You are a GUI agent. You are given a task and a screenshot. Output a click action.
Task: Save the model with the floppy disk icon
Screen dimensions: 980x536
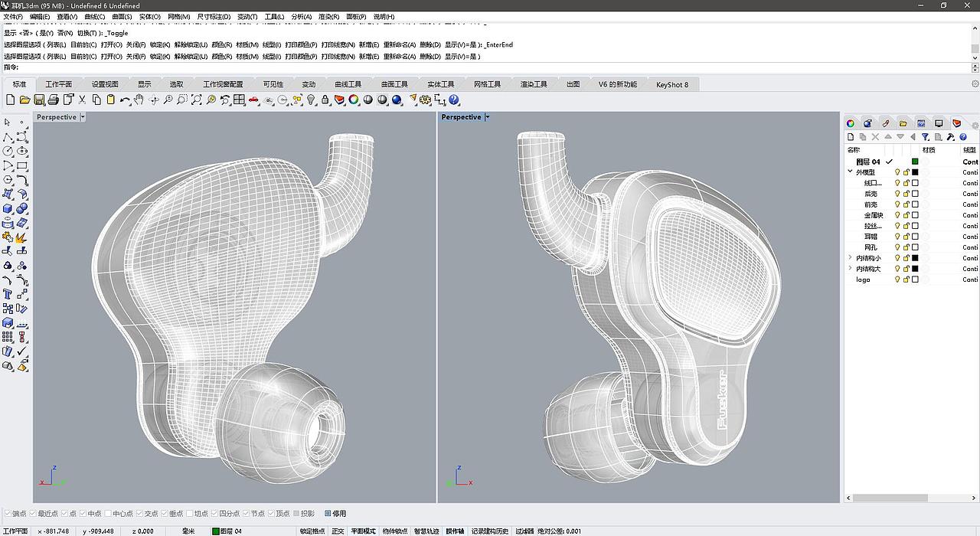pos(38,100)
